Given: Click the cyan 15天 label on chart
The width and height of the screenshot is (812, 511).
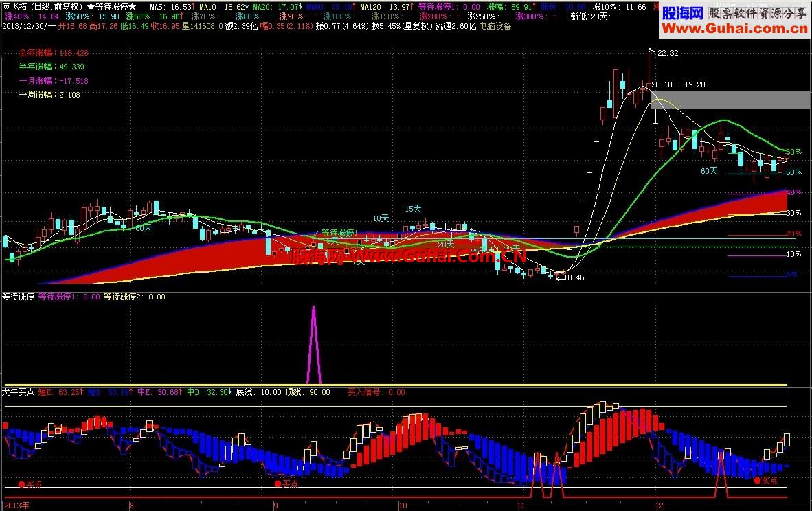Looking at the screenshot, I should 414,209.
